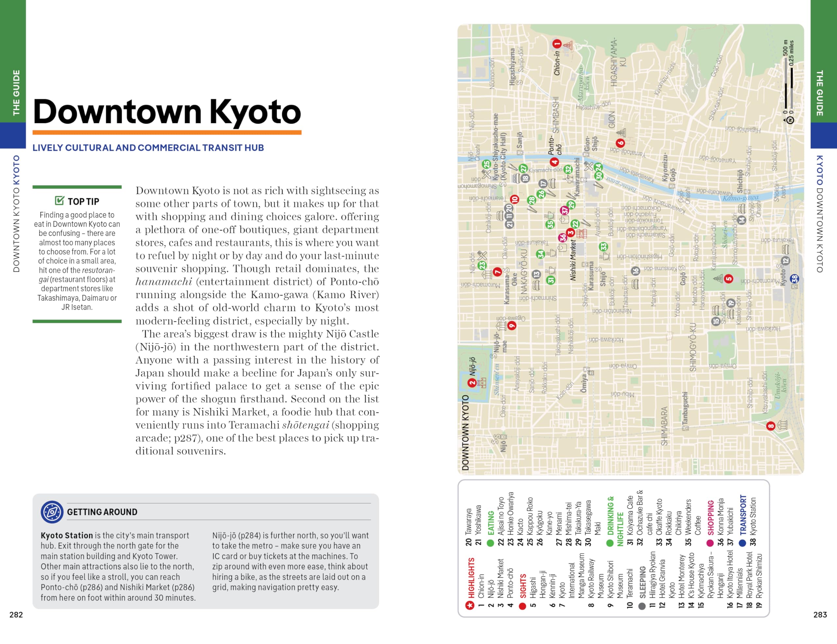Click the DOWNTOWN KYOTO map title label
This screenshot has width=837, height=644.
point(465,432)
